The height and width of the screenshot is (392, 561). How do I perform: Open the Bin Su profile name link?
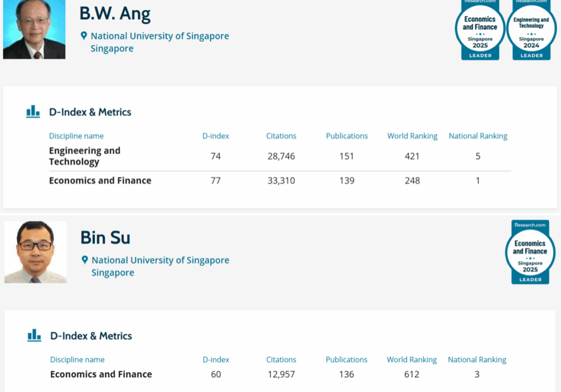pos(105,238)
